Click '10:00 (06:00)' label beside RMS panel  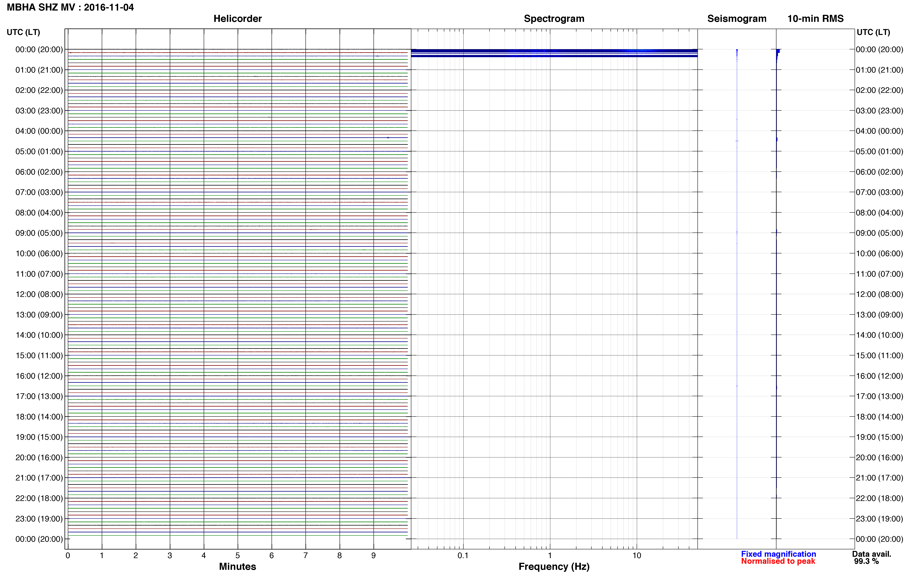(x=879, y=253)
